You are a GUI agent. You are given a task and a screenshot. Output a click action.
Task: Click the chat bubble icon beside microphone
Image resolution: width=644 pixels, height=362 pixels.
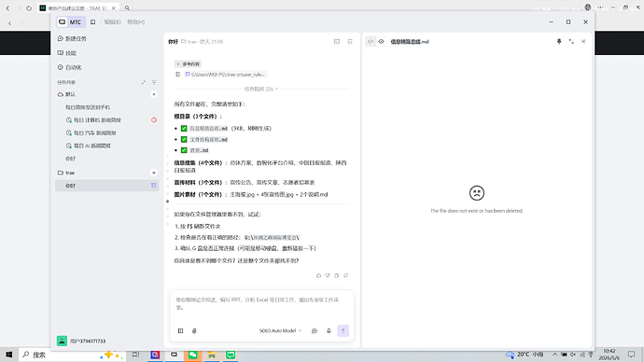[x=315, y=331]
